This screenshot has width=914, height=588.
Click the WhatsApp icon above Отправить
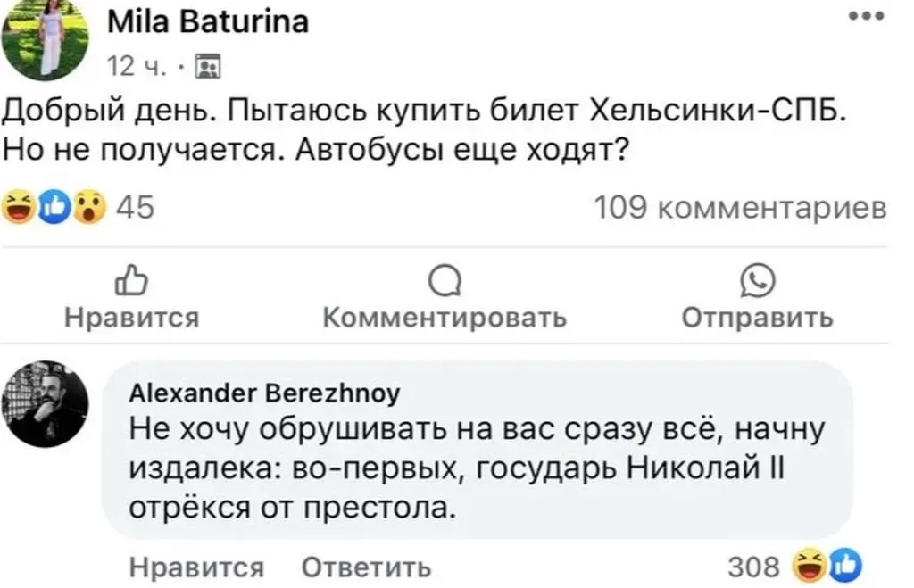(x=758, y=283)
